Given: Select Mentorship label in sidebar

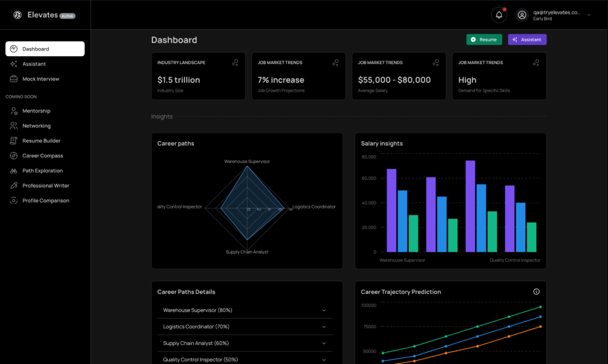Looking at the screenshot, I should (36, 111).
